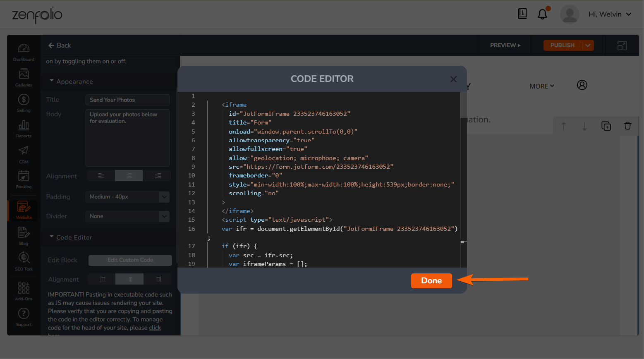Screen dimensions: 644x359
Task: Click the Done button in Code Editor
Action: tap(431, 280)
